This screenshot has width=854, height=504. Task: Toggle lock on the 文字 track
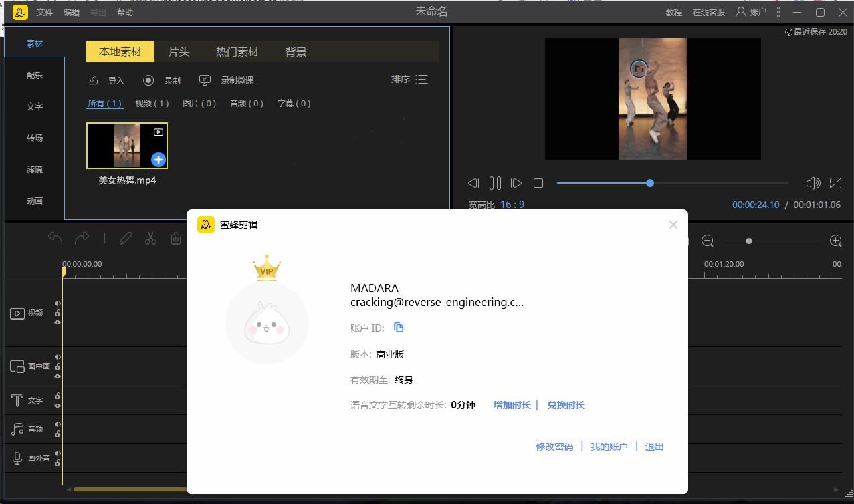pyautogui.click(x=58, y=396)
